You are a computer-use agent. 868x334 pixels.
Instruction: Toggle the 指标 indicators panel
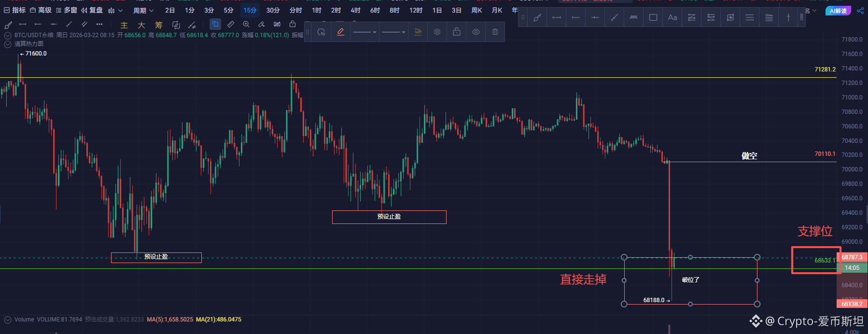(x=15, y=10)
